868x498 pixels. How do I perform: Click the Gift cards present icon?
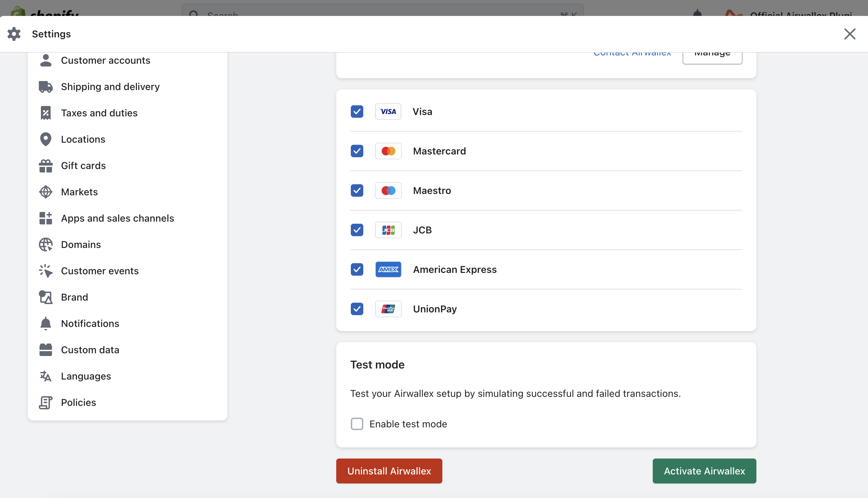click(45, 166)
